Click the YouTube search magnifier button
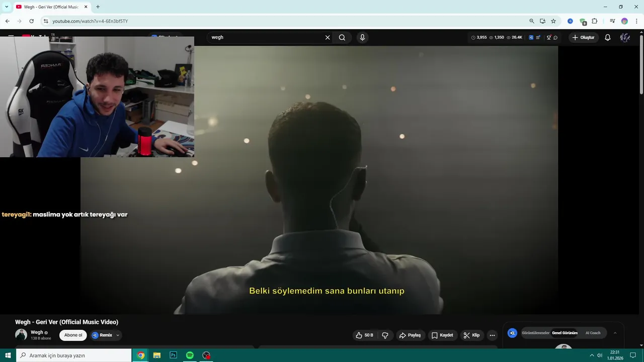 point(342,37)
